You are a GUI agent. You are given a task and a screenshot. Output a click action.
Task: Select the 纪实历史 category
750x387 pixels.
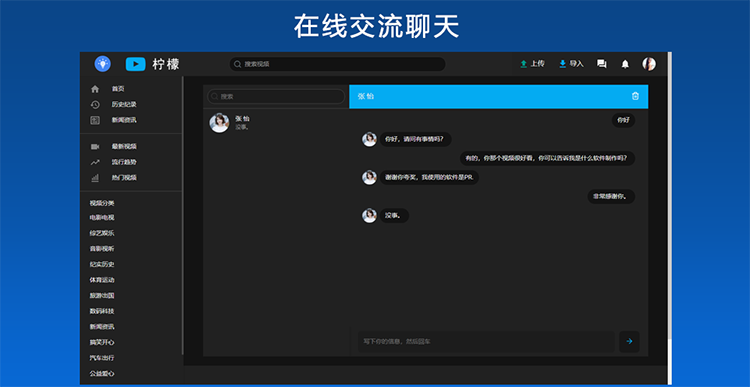(x=102, y=265)
